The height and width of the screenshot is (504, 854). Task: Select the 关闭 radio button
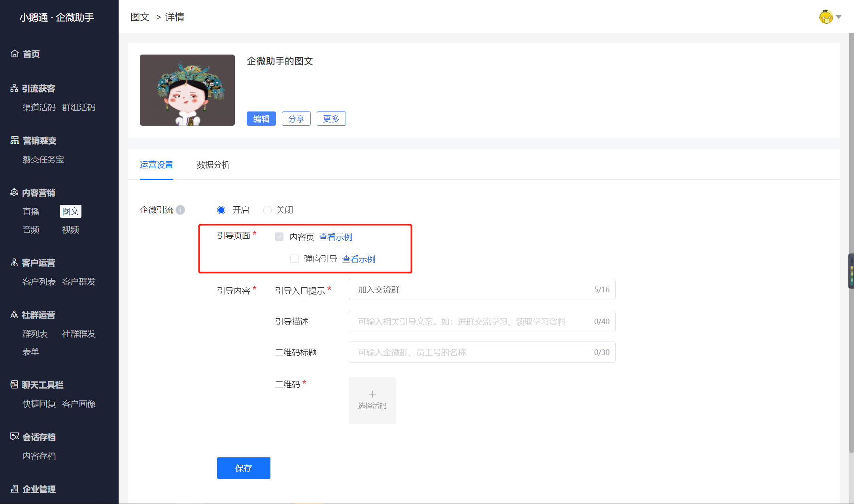(268, 210)
